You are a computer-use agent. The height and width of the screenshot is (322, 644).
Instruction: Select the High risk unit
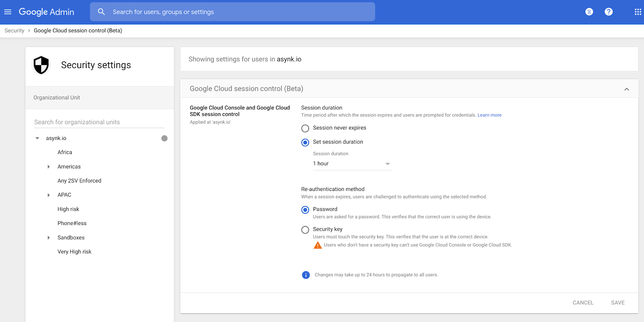pos(68,209)
